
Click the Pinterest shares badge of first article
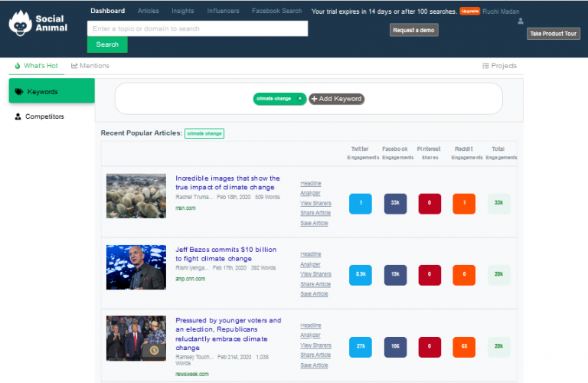430,203
